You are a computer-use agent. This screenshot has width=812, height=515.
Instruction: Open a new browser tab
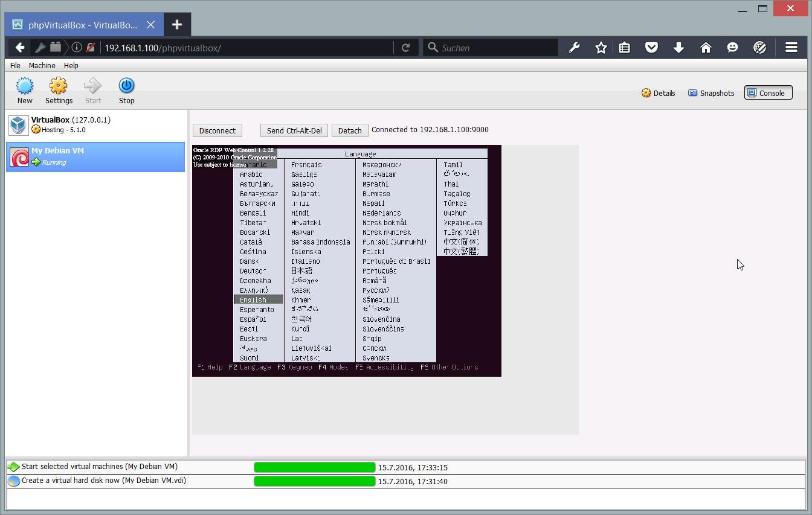click(x=176, y=24)
